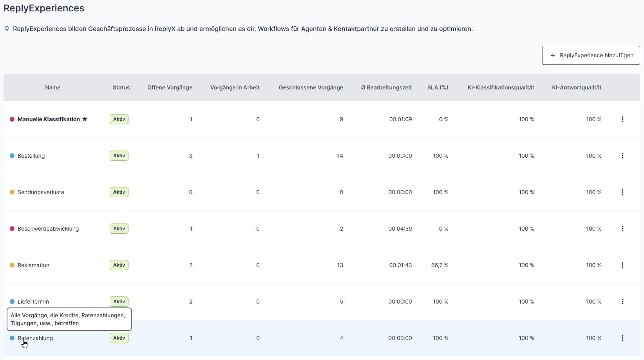
Task: Open three-dot menu for Sendungsverluste row
Action: [x=622, y=192]
